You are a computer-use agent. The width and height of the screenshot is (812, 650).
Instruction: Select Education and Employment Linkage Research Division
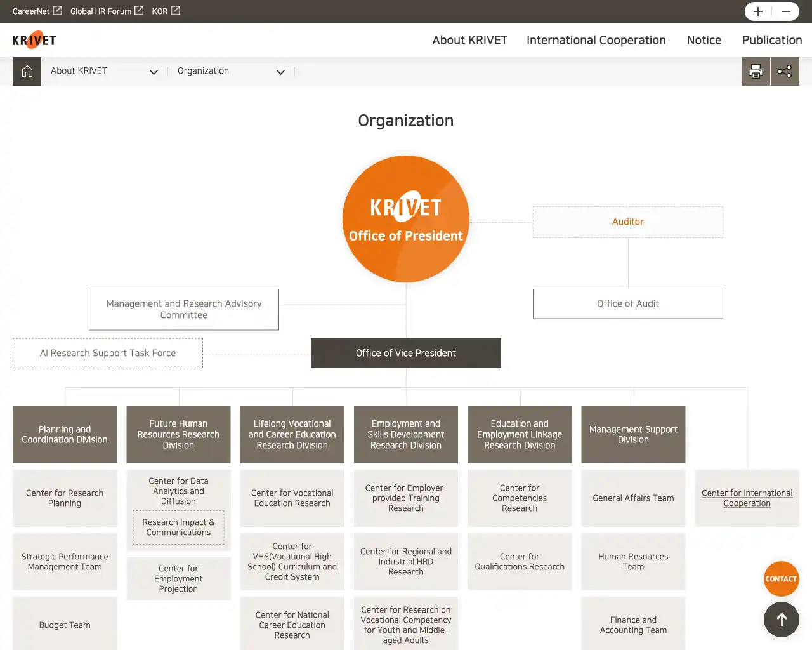[520, 435]
